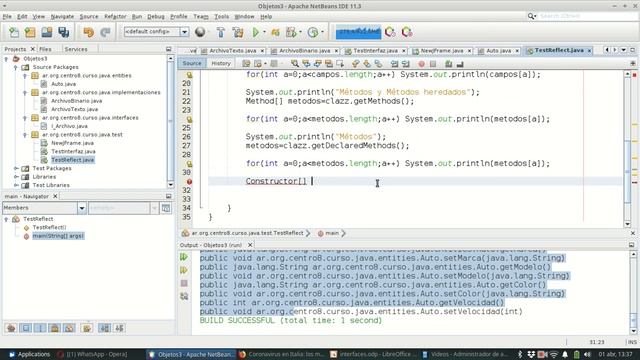Click the Open Project toolbar icon
Screen dimensions: 640x360
[x=47, y=32]
